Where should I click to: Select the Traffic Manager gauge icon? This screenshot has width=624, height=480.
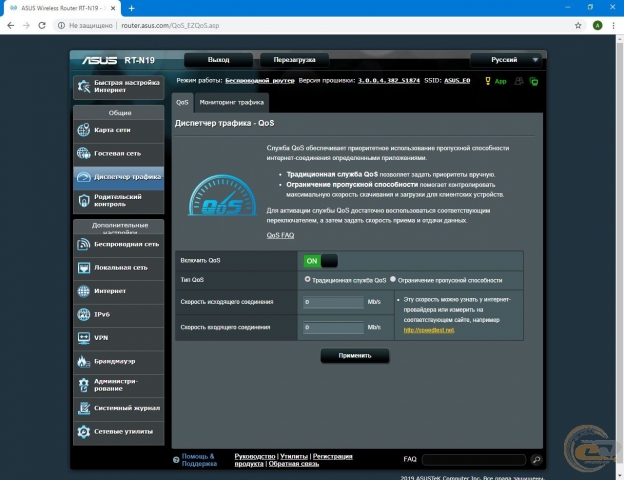pyautogui.click(x=84, y=177)
